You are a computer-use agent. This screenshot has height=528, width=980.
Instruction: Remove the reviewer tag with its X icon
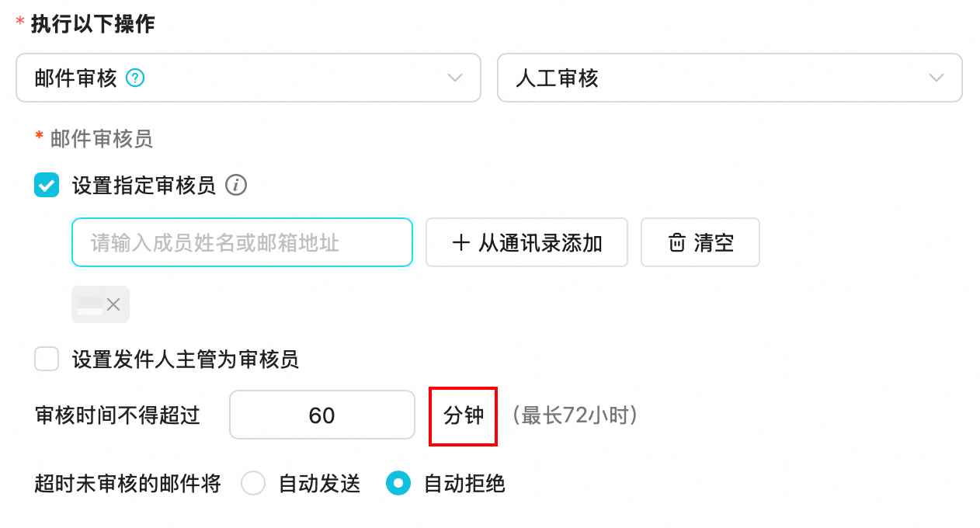(113, 304)
